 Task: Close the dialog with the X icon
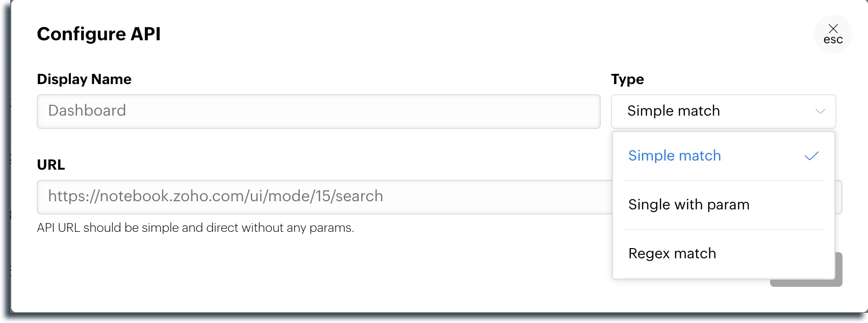[x=833, y=34]
